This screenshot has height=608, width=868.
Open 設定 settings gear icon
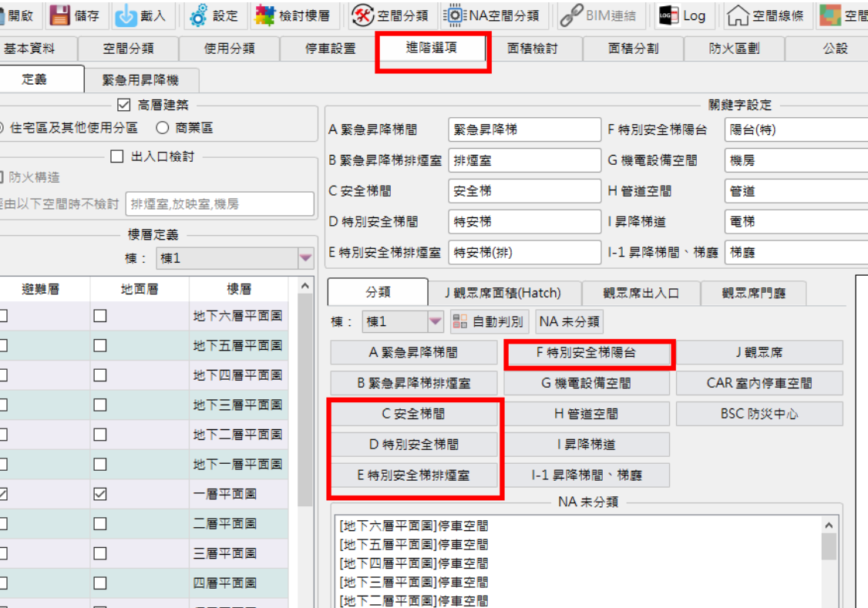click(x=198, y=15)
